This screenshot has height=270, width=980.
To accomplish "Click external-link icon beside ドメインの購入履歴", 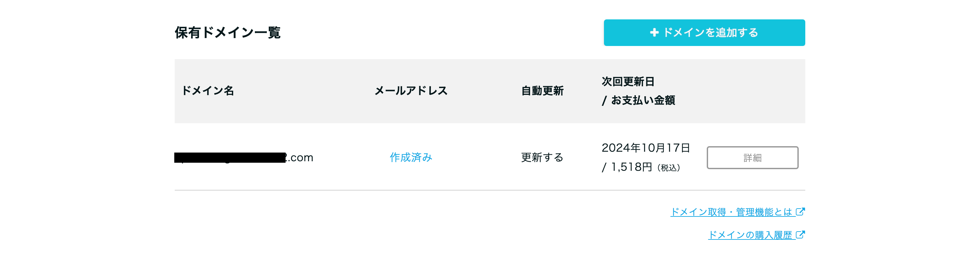I will click(x=800, y=235).
